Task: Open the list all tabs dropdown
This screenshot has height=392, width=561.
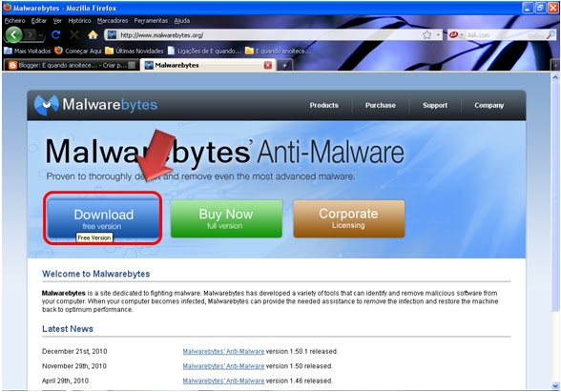Action: pos(555,66)
